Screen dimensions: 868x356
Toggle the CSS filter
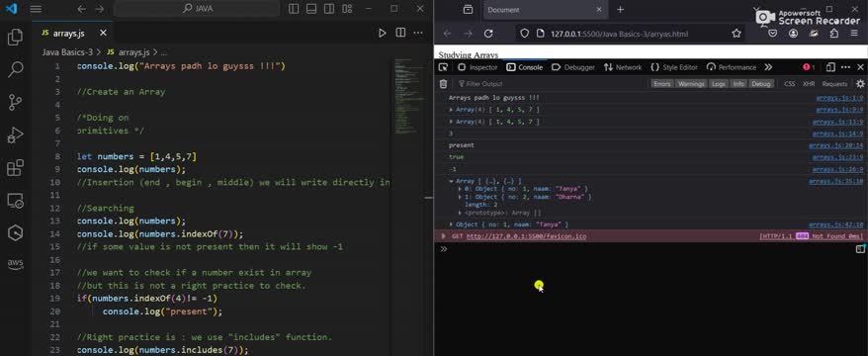pos(789,84)
